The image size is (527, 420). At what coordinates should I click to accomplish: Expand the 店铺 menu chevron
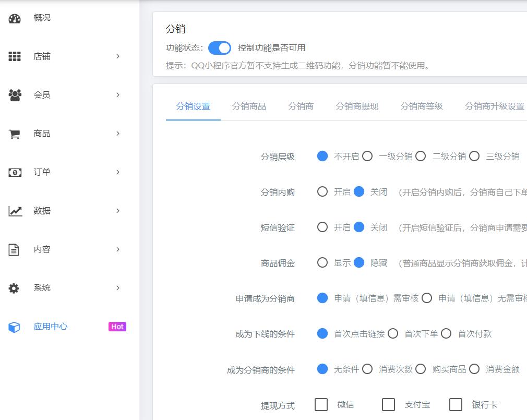pyautogui.click(x=118, y=56)
